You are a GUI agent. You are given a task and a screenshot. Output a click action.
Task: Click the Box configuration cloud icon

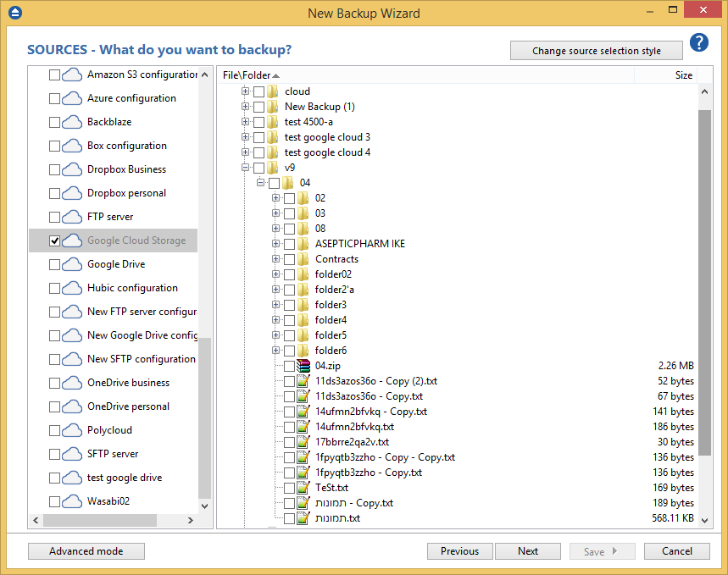[x=72, y=146]
